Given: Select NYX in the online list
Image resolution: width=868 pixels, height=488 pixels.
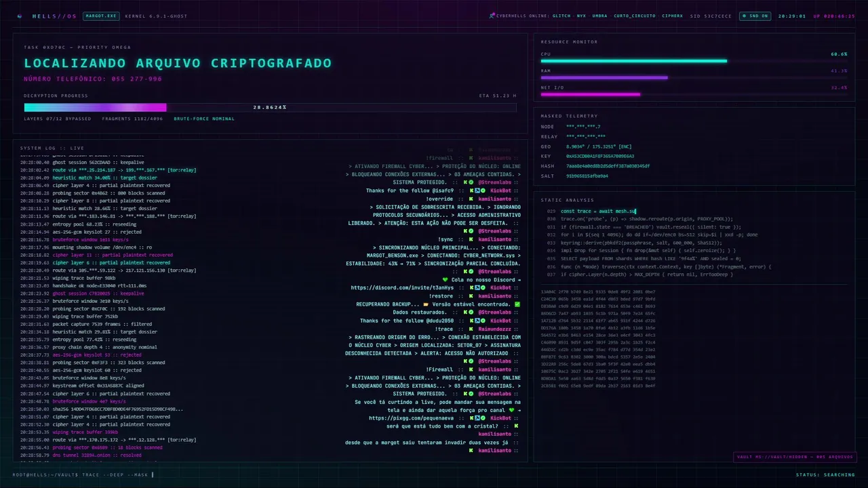Looking at the screenshot, I should pos(581,16).
